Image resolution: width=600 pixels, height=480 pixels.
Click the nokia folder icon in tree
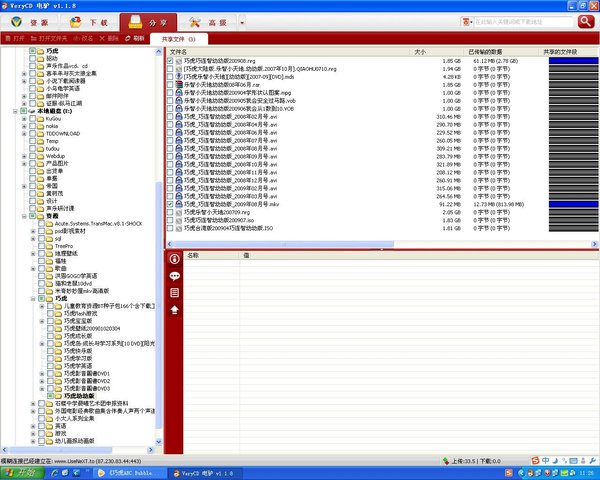(41, 126)
